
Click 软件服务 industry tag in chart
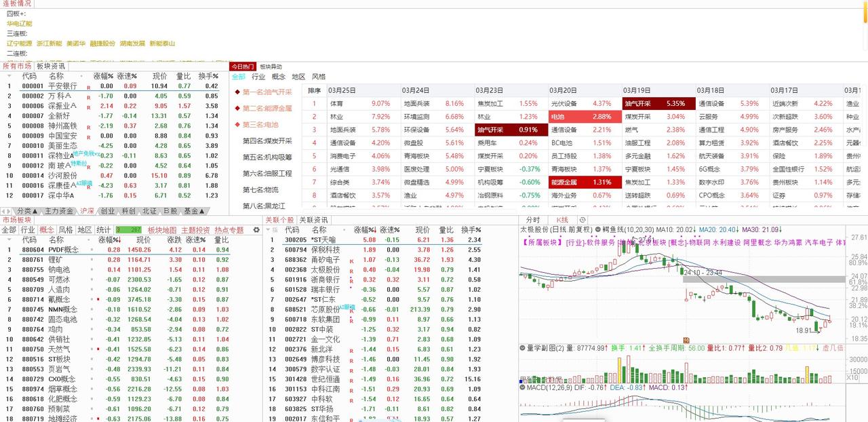601,242
